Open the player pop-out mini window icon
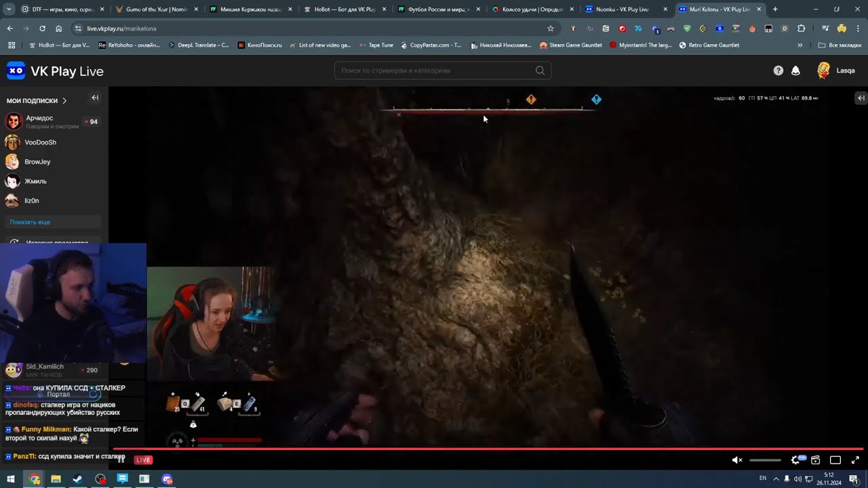Screen dimensions: 868x488 click(x=815, y=460)
